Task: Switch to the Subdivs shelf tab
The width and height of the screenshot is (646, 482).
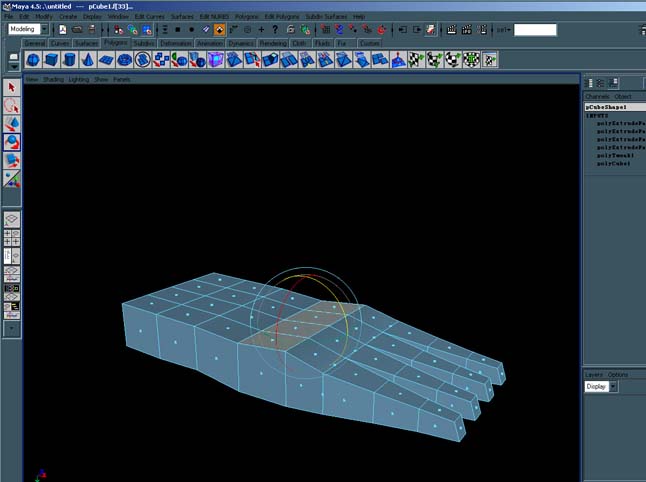Action: 144,43
